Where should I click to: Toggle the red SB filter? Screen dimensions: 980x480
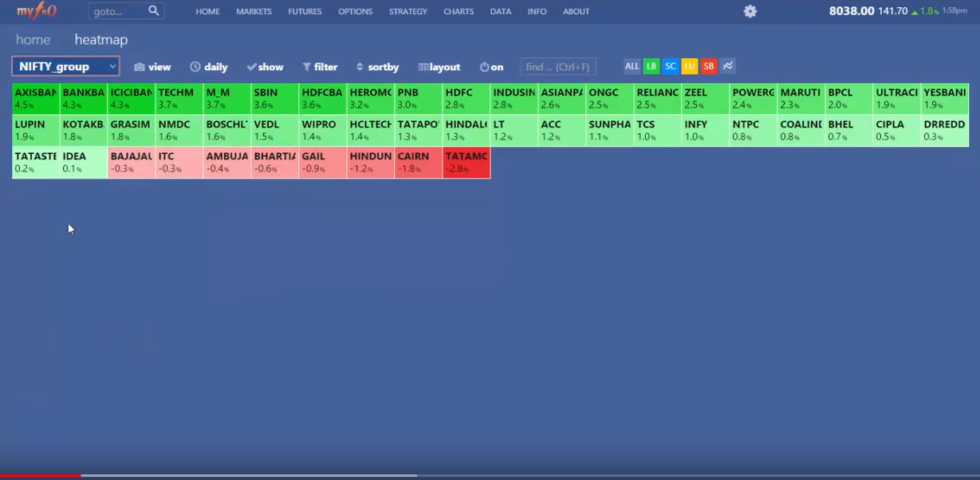[708, 66]
